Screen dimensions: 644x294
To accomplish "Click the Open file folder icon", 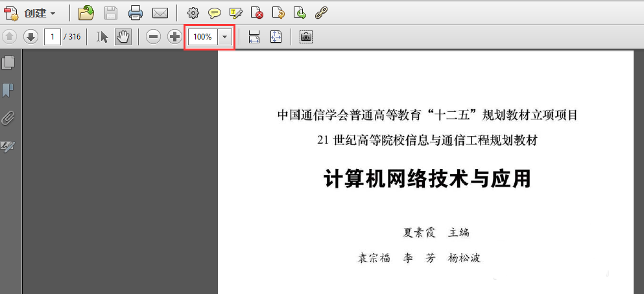I will click(86, 13).
